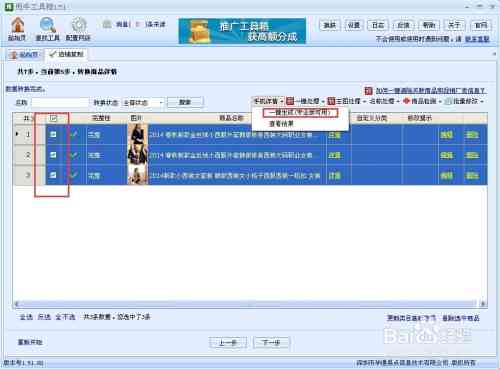Click the 完整性 column header
This screenshot has height=369, width=500.
[x=101, y=118]
